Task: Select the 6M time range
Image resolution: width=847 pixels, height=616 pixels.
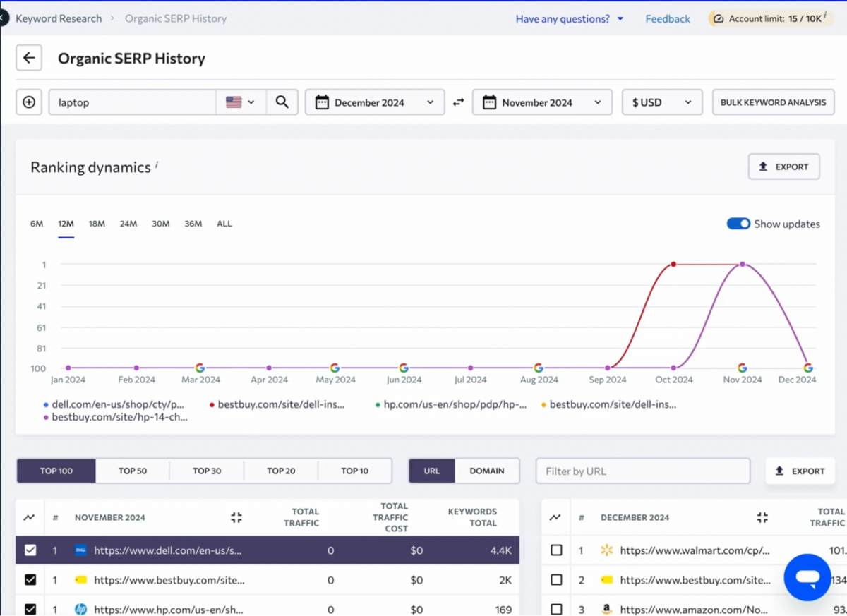Action: [x=37, y=224]
